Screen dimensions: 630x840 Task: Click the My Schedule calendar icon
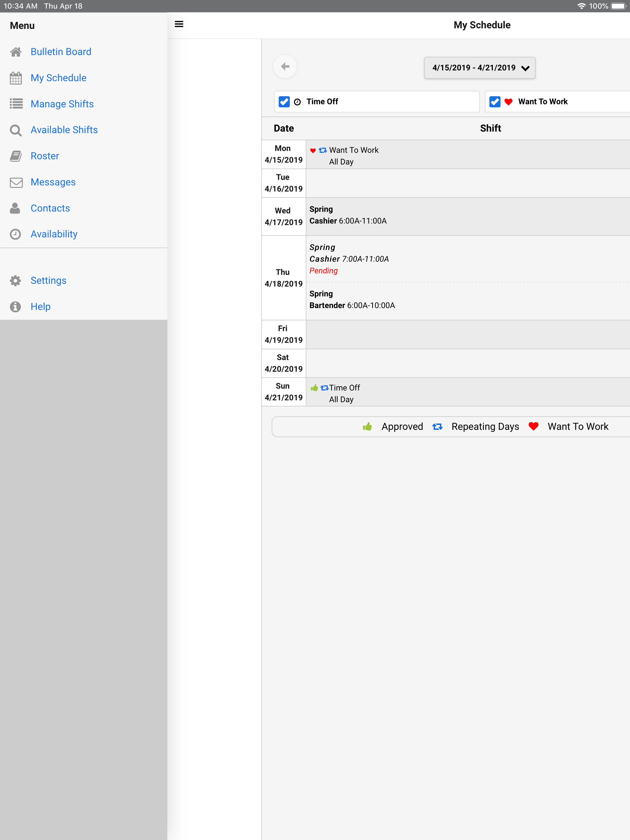pyautogui.click(x=16, y=78)
